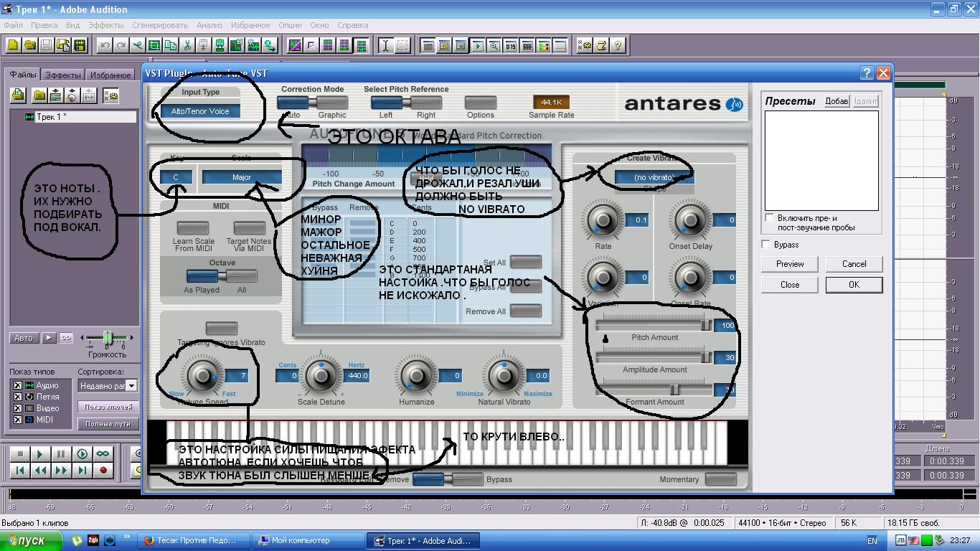Click the insert into multitrack icon in Files panel
Image resolution: width=980 pixels, height=551 pixels.
click(x=55, y=95)
